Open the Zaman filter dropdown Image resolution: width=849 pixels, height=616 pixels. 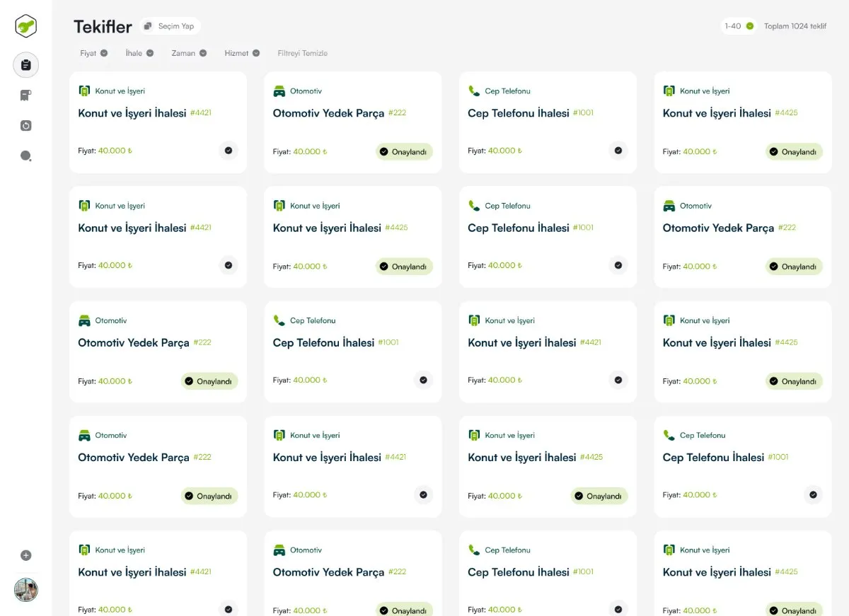pos(189,53)
